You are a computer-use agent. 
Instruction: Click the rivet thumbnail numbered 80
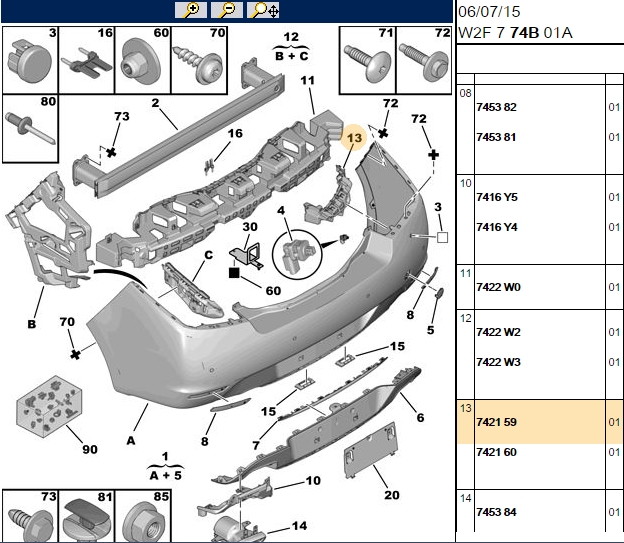[x=30, y=129]
